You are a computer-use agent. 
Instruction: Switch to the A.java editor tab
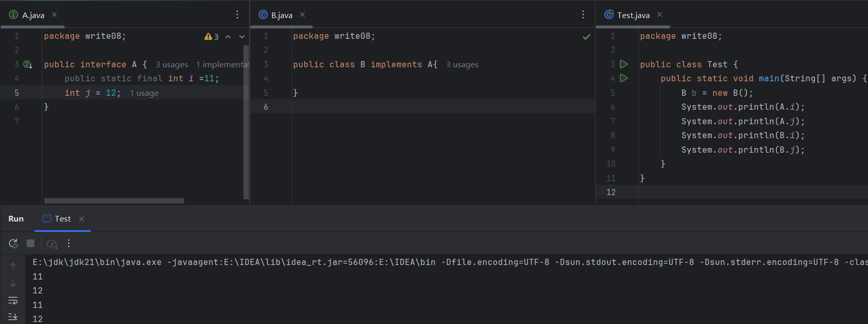(33, 15)
